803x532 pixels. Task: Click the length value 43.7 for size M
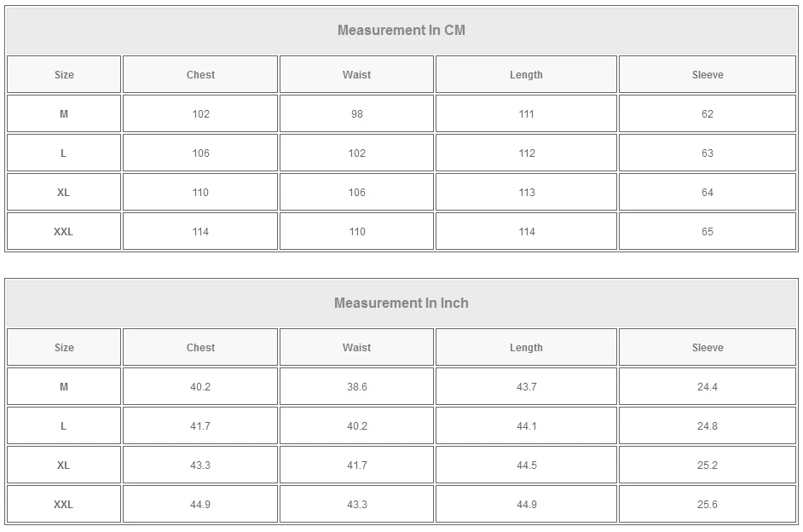coord(526,387)
